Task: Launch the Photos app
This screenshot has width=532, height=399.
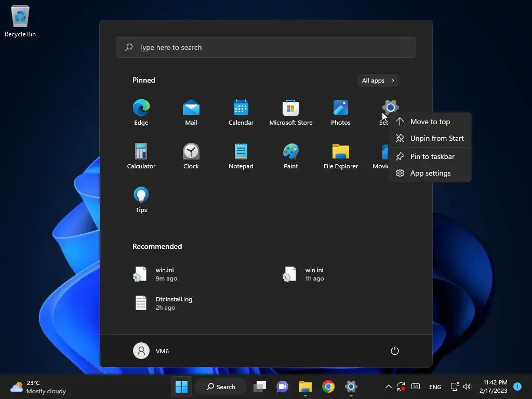Action: click(341, 112)
